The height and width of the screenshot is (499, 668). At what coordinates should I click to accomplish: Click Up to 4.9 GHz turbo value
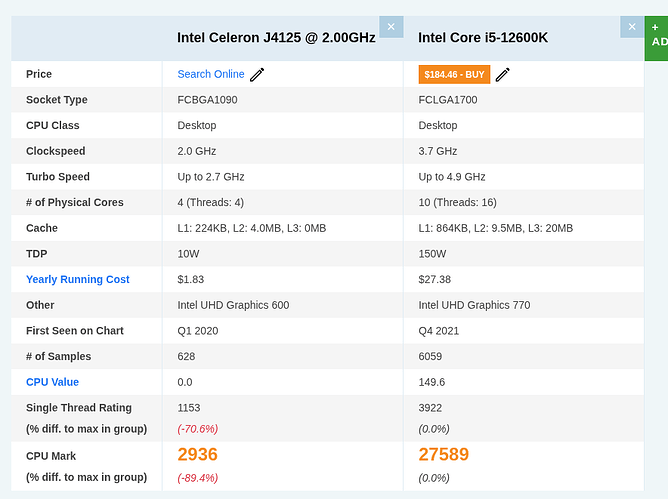pos(452,177)
